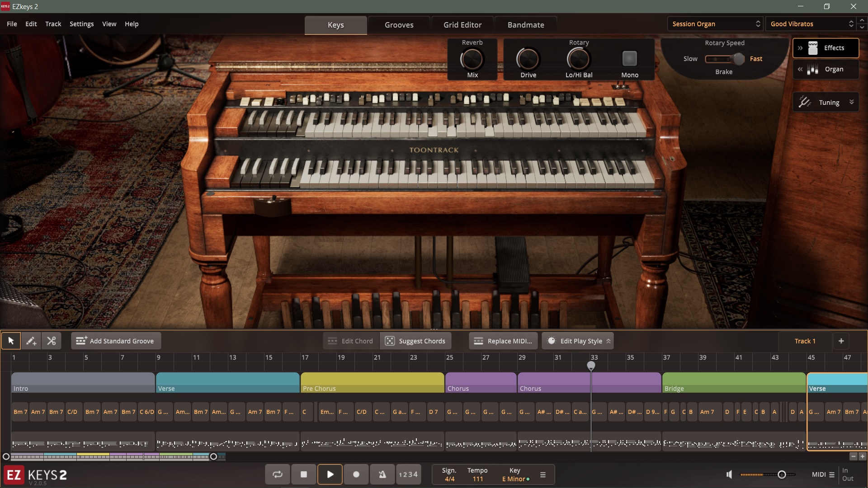Click the Edit Chord button
Viewport: 868px width, 488px height.
point(351,341)
